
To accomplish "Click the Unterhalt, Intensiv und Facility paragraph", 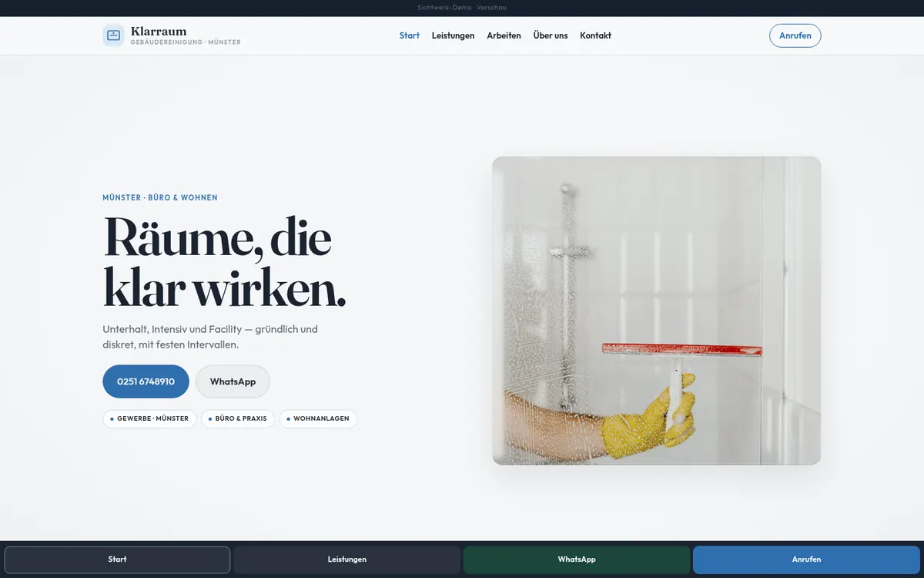I will coord(210,337).
